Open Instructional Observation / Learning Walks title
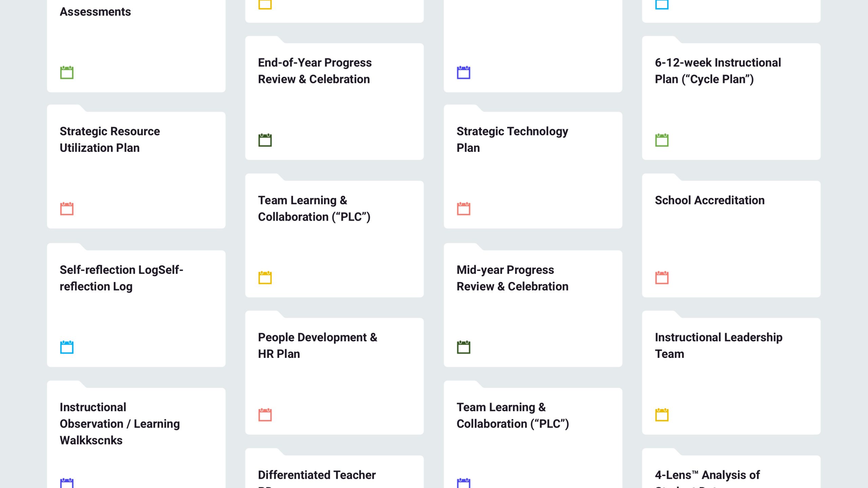This screenshot has width=868, height=488. click(x=119, y=424)
